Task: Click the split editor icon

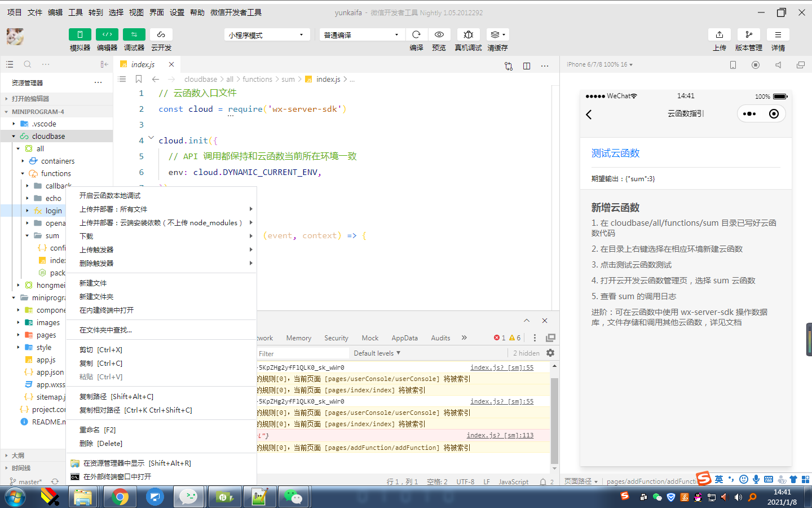Action: tap(527, 66)
